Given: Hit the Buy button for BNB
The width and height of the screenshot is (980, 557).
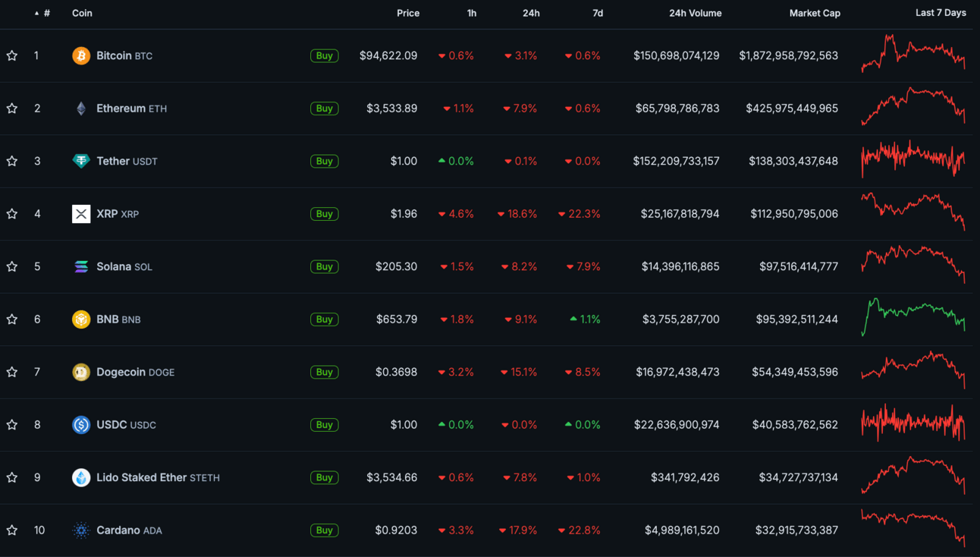Looking at the screenshot, I should 324,319.
